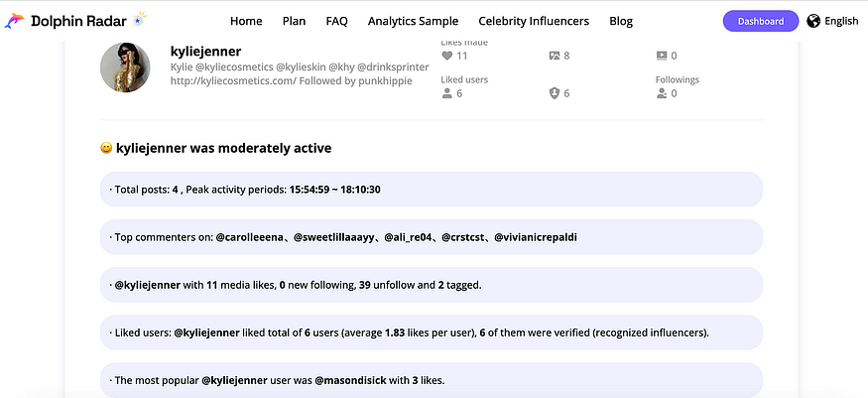The width and height of the screenshot is (868, 398).
Task: Click the kyliejenner username heading
Action: pos(206,52)
